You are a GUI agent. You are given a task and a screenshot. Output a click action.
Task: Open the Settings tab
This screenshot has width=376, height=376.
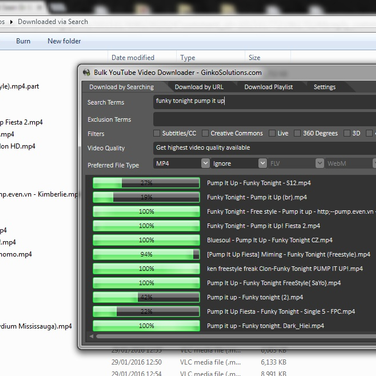click(324, 87)
